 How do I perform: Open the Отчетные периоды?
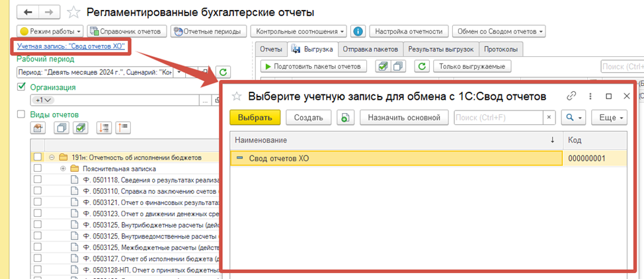[209, 31]
